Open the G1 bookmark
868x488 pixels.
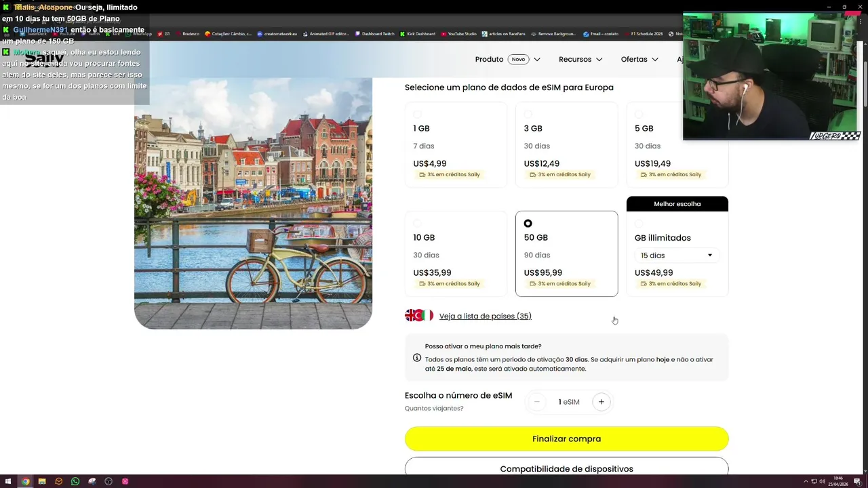163,34
